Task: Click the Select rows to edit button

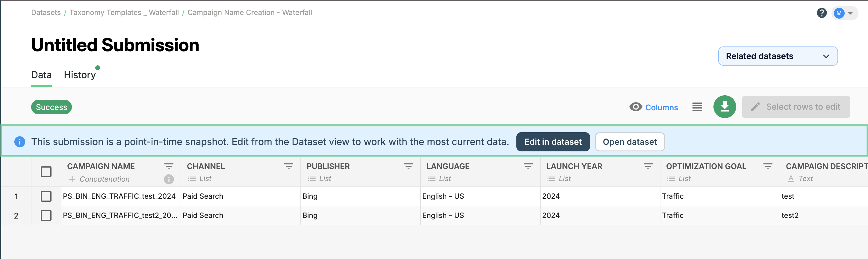Action: 796,107
